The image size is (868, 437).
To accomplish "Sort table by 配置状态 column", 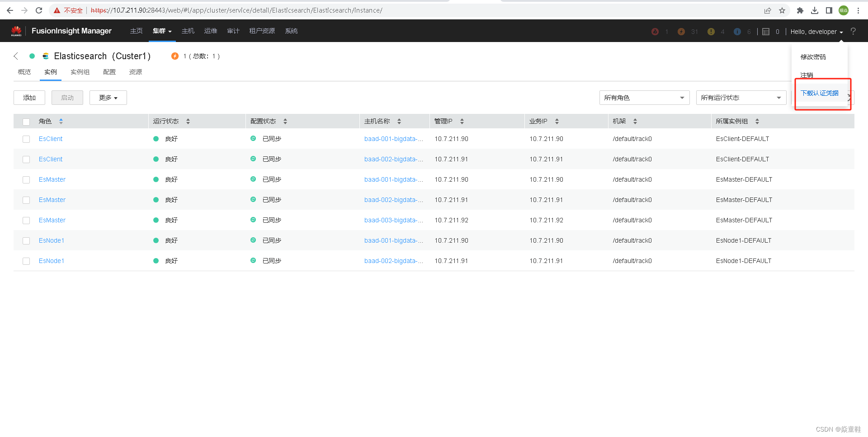I will [x=285, y=121].
